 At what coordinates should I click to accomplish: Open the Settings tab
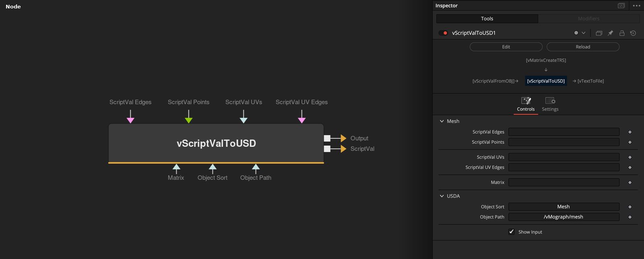[x=550, y=104]
